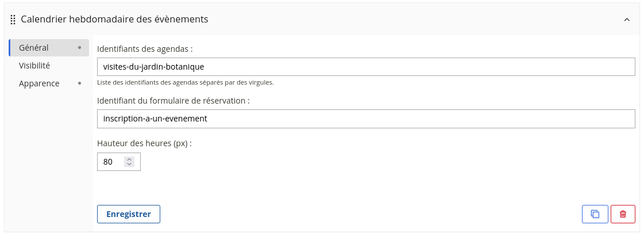644x236 pixels.
Task: Open the Général tab
Action: tap(34, 48)
